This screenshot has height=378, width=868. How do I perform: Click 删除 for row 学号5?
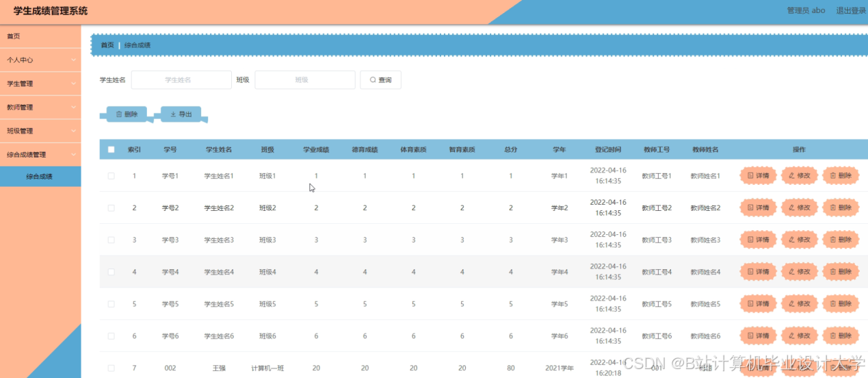click(x=841, y=304)
